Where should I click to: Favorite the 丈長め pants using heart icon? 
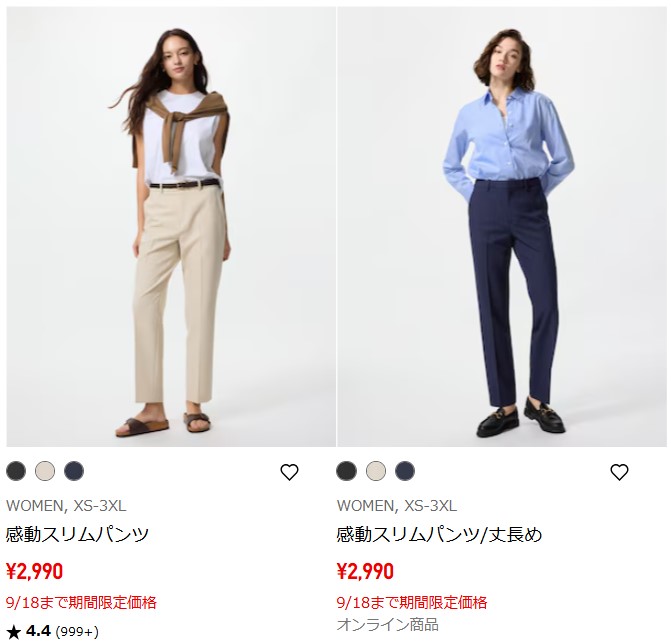click(x=619, y=472)
